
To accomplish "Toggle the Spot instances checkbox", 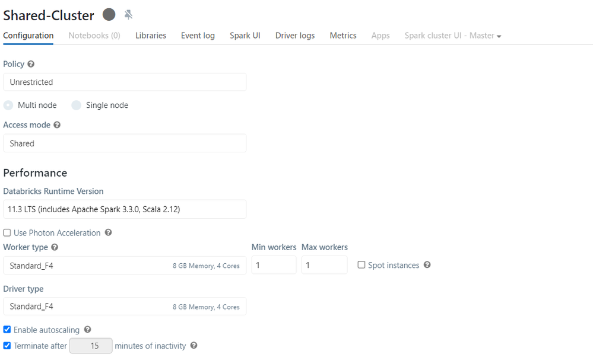I will pos(361,265).
